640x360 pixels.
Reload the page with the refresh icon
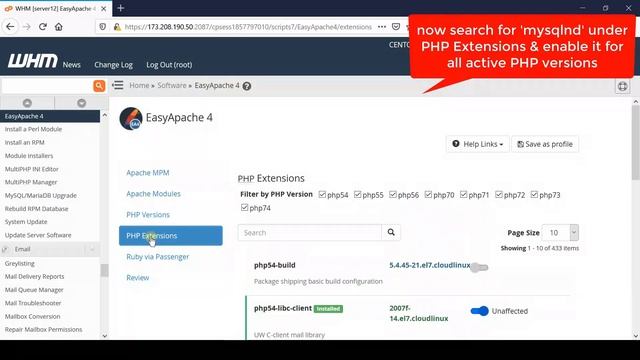click(42, 27)
